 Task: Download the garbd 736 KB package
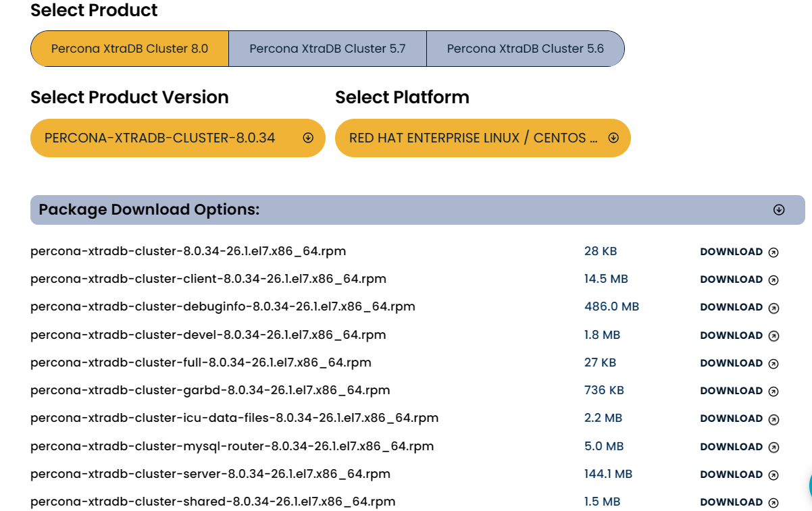(x=732, y=391)
